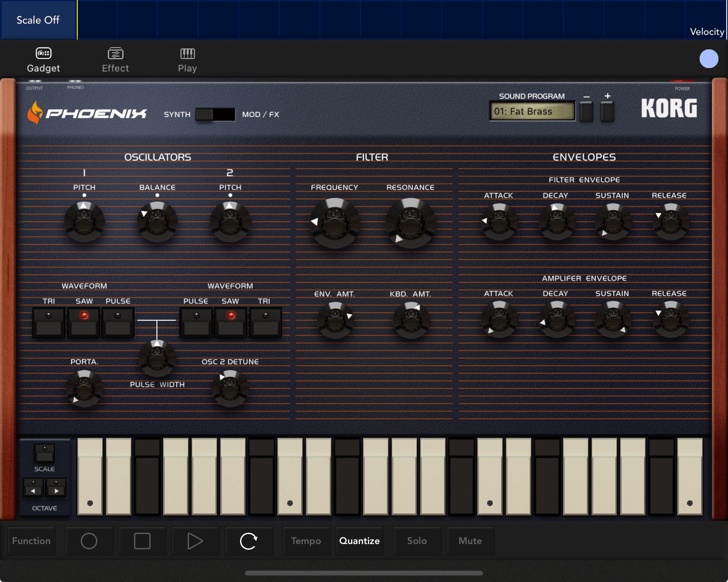728x582 pixels.
Task: Open the Tempo setting
Action: point(306,541)
